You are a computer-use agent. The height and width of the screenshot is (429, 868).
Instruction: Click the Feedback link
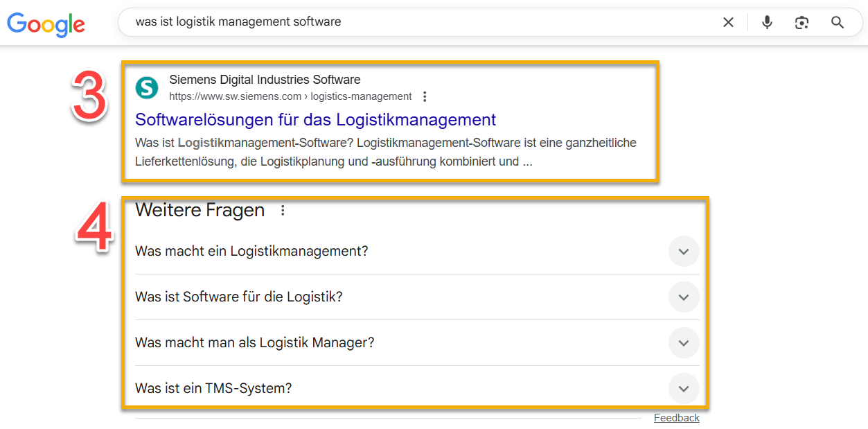[677, 418]
